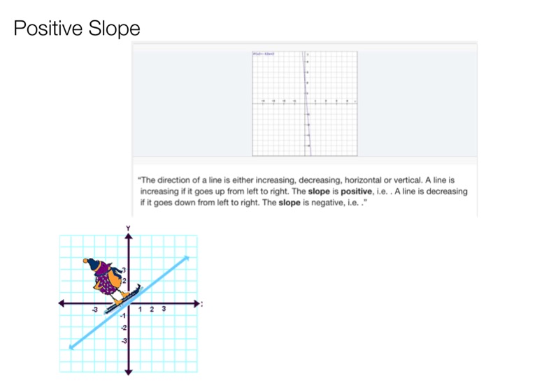Click bold "slope" before "is negative"
Image resolution: width=537 pixels, height=392 pixels.
[292, 203]
